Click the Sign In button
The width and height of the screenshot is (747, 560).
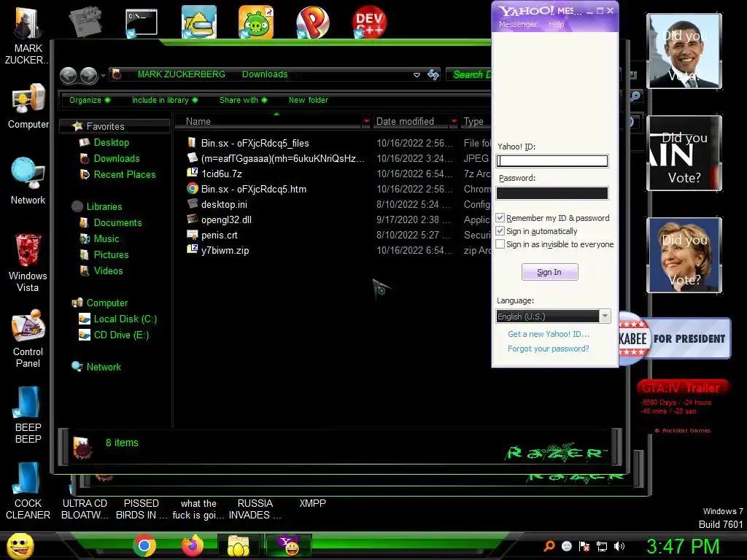[549, 272]
